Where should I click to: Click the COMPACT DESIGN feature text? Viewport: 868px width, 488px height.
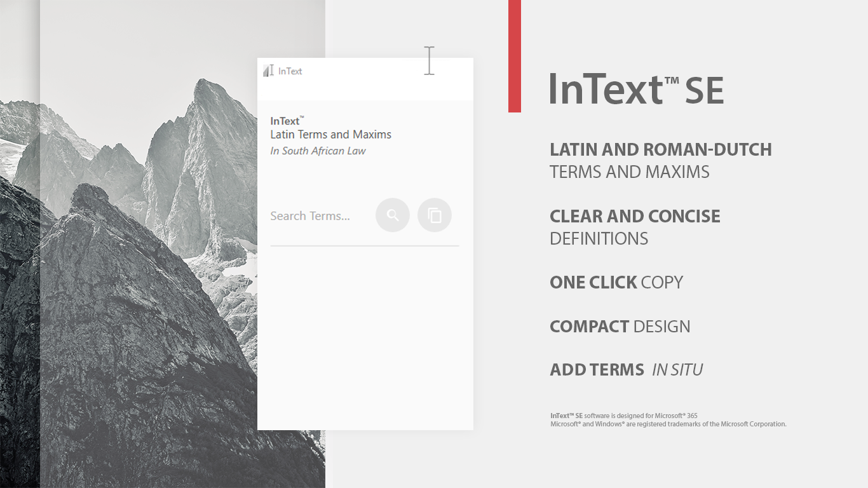click(x=620, y=327)
